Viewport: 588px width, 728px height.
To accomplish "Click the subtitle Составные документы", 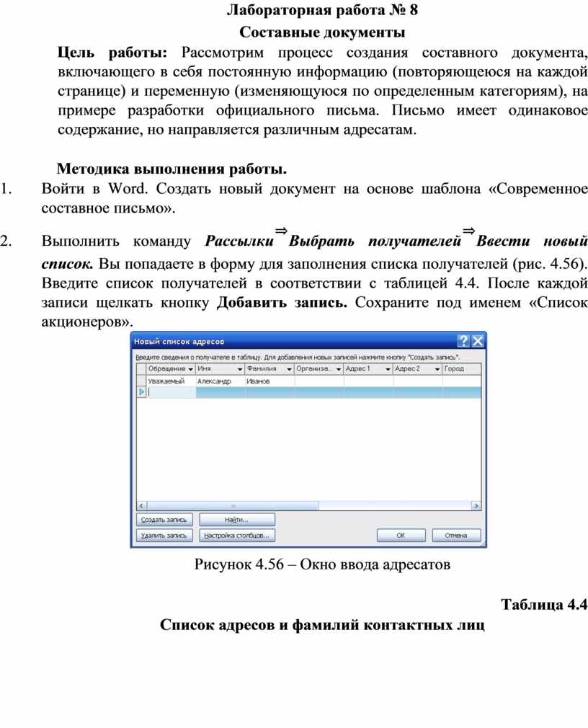I will 323,32.
